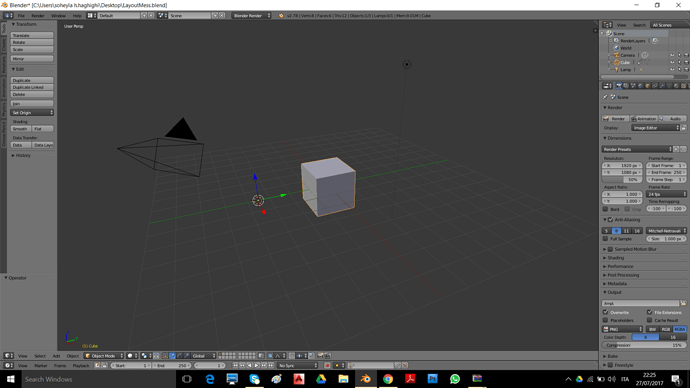Open WhatsApp from the taskbar
Viewport: 690px width, 388px height.
(x=455, y=379)
